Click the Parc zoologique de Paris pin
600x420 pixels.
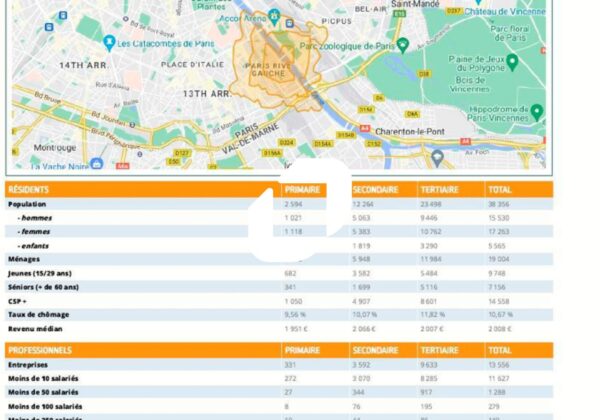coord(403,45)
